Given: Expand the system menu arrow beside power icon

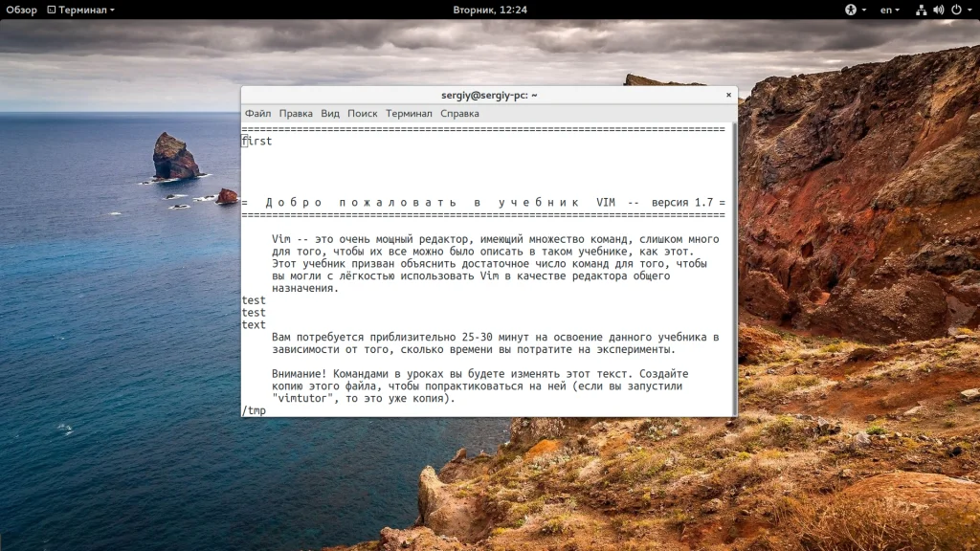Looking at the screenshot, I should [969, 10].
